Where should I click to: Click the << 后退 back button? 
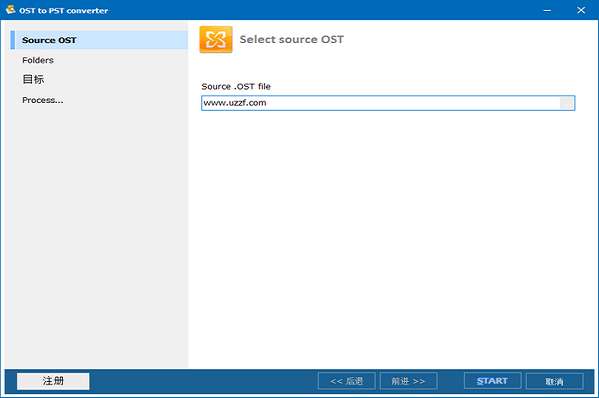pos(346,381)
